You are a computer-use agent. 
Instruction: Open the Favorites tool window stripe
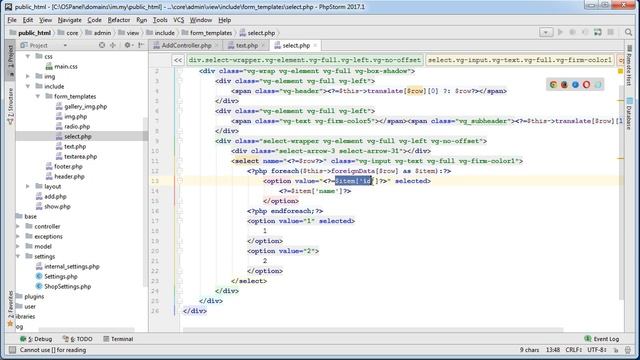(11, 309)
